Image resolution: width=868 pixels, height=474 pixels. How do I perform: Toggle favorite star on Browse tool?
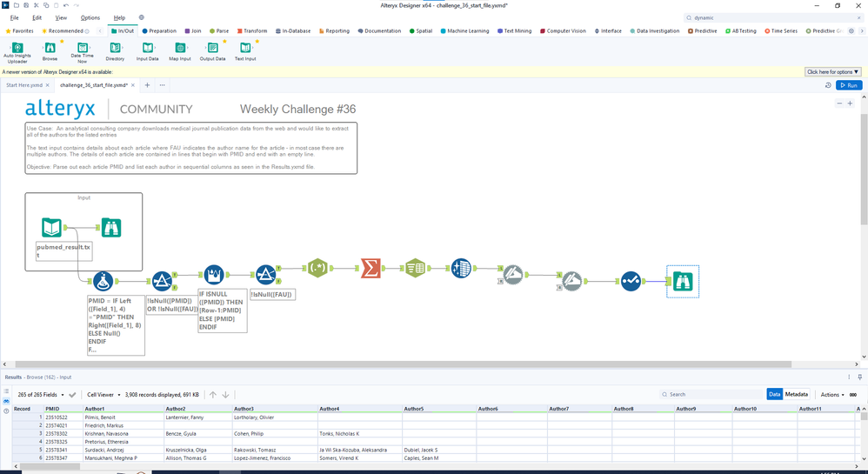point(62,42)
